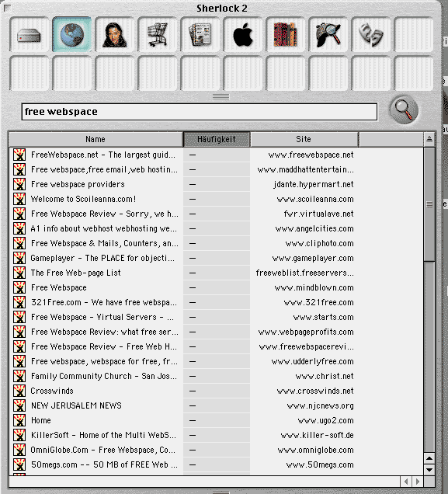Click in the free webspace search field
This screenshot has width=448, height=494.
tap(200, 112)
